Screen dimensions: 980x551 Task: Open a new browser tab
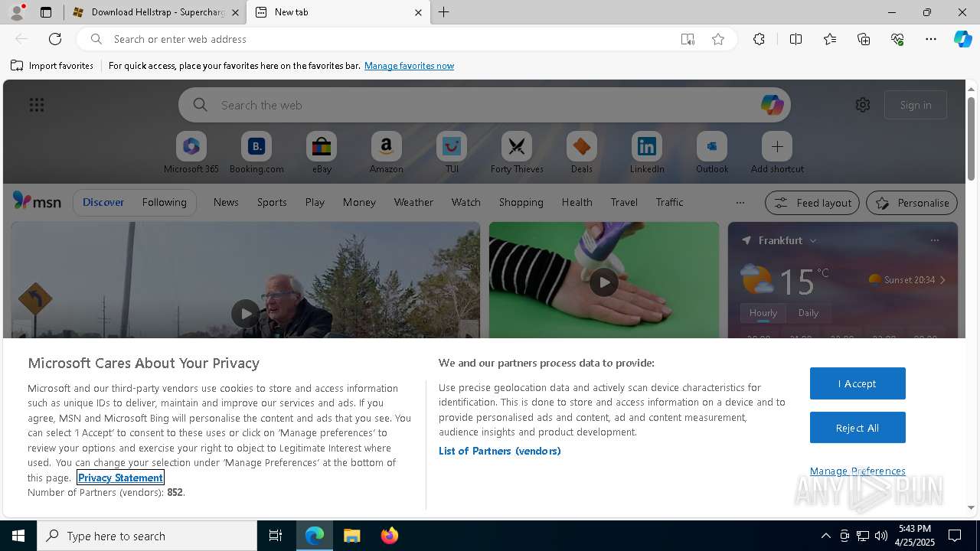tap(444, 12)
